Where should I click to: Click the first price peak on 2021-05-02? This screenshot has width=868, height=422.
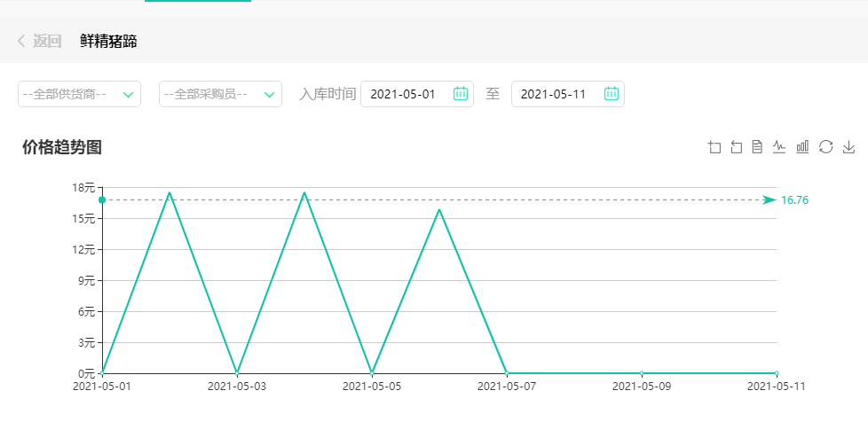coord(170,192)
